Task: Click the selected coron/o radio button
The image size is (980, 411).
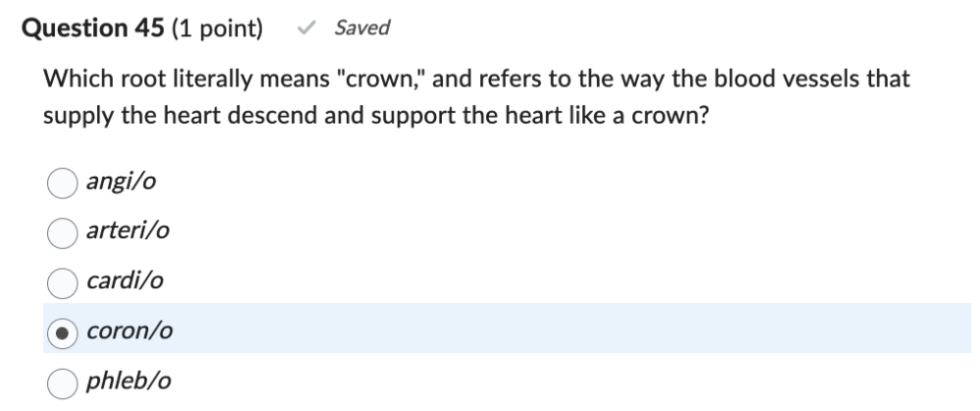Action: (x=63, y=332)
